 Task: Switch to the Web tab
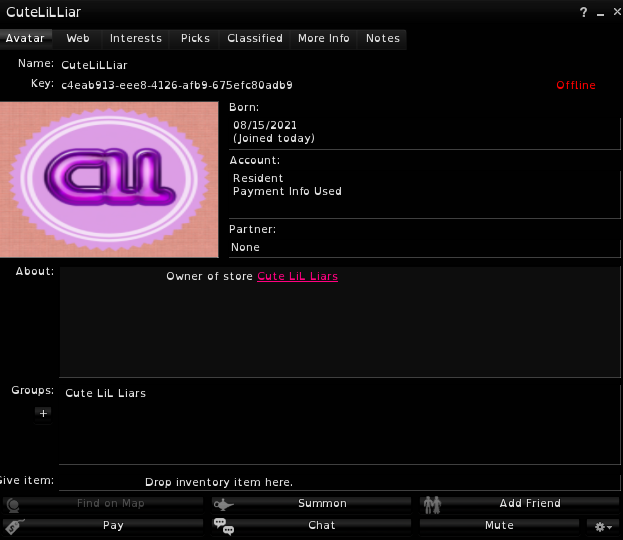[78, 39]
